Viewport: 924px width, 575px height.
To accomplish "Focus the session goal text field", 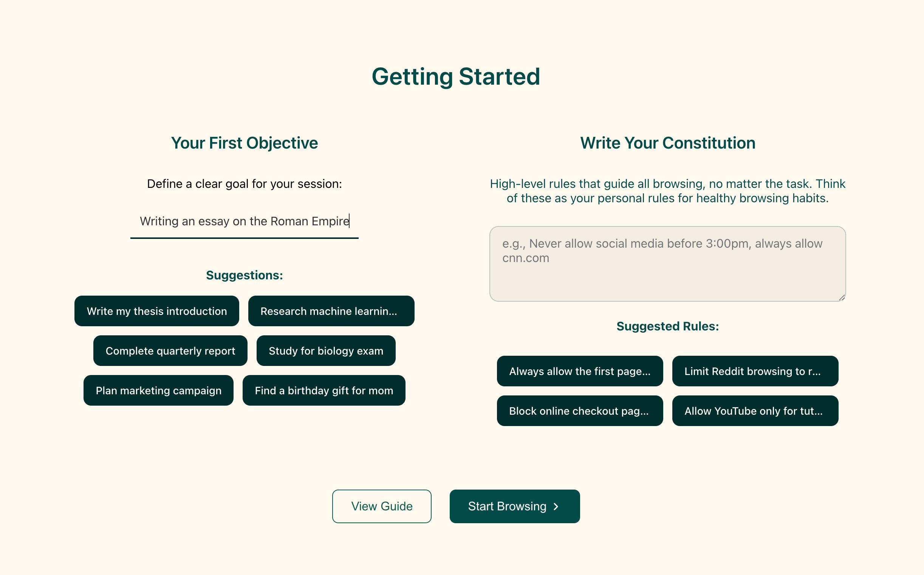I will pyautogui.click(x=244, y=221).
